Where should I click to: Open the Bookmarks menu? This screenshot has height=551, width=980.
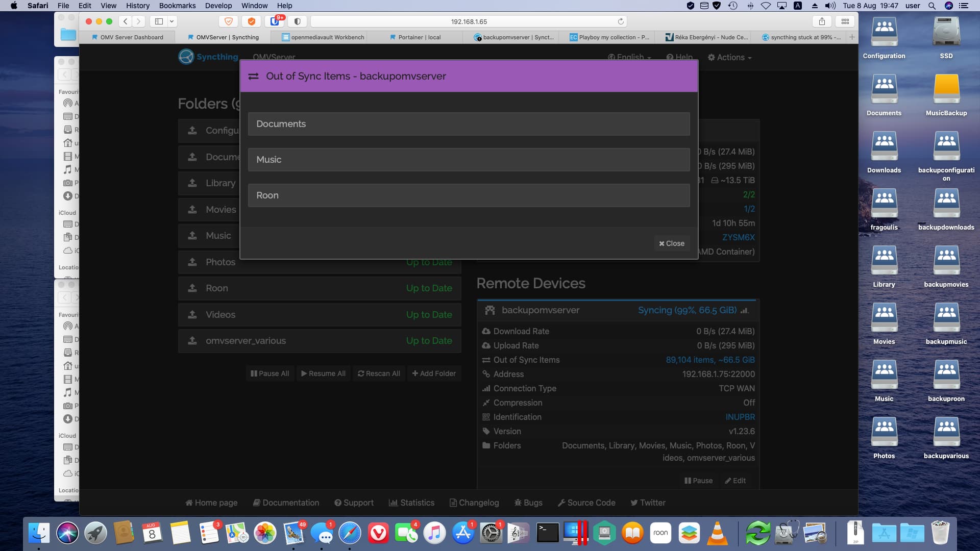177,6
